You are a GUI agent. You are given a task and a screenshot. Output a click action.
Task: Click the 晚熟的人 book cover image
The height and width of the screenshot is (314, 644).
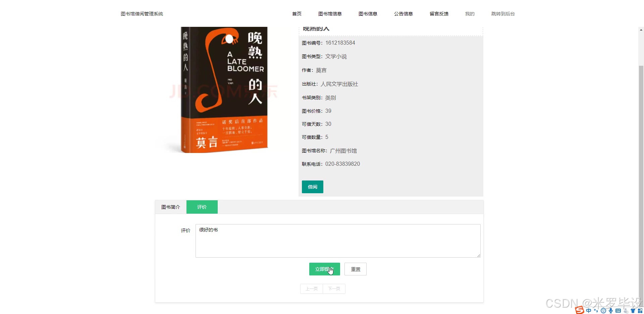point(224,90)
